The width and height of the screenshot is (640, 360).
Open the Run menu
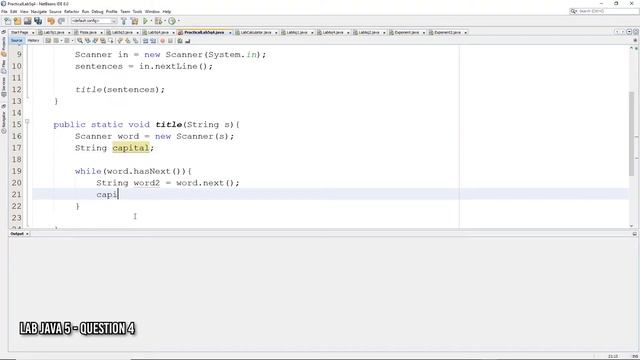85,11
